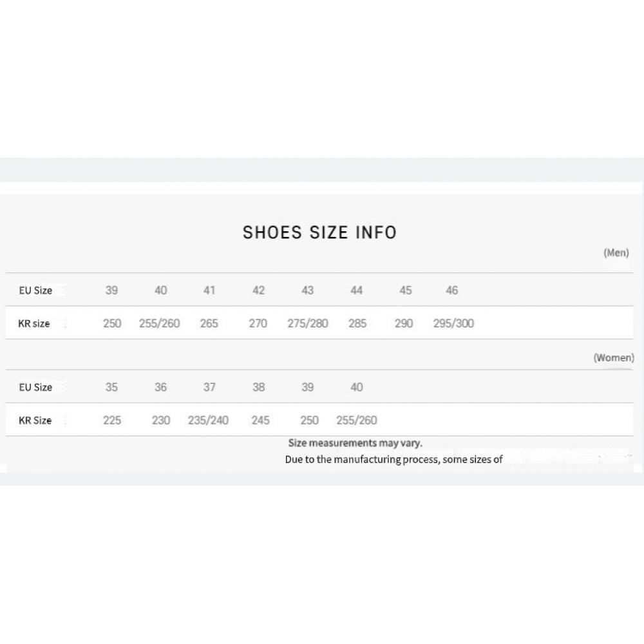This screenshot has height=644, width=644.
Task: Select KR size 285
Action: pos(357,323)
